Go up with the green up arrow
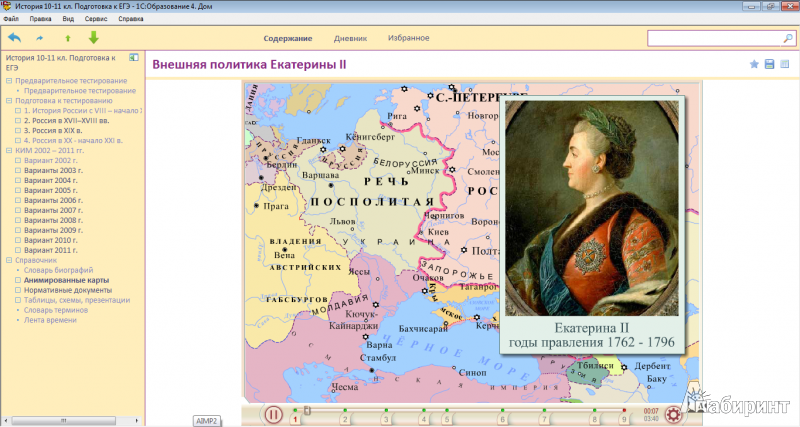Viewport: 800px width, 427px height. tap(68, 38)
